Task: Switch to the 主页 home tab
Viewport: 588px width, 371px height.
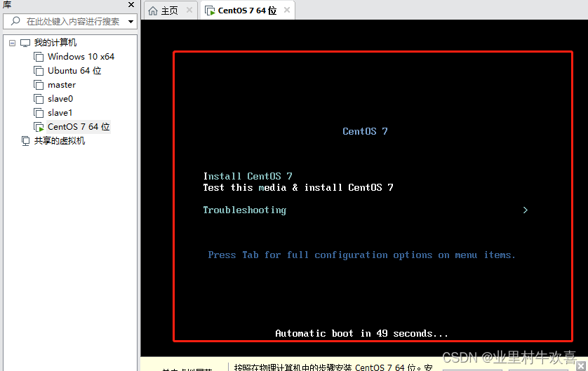Action: 169,11
